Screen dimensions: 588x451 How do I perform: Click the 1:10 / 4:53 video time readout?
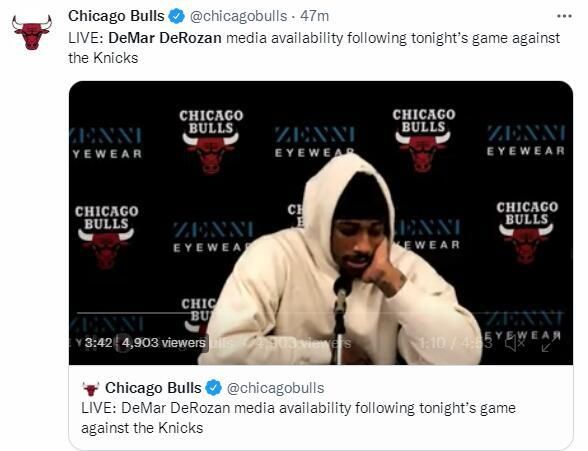(455, 343)
